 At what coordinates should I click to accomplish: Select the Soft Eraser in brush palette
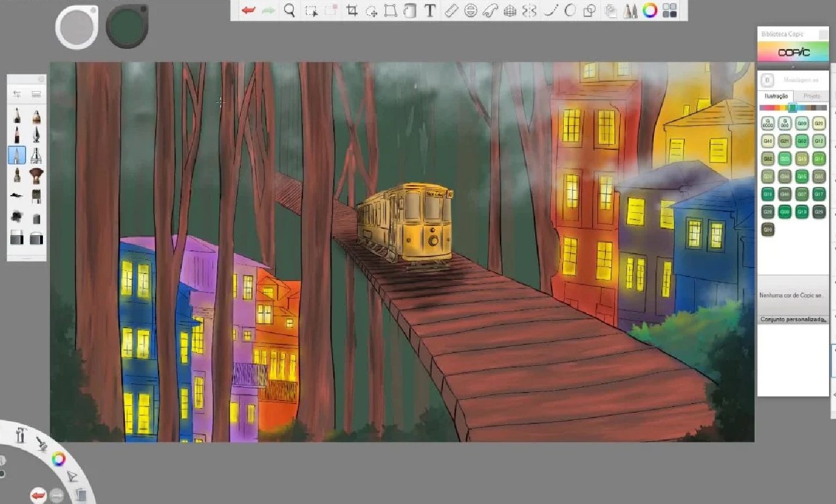36,237
